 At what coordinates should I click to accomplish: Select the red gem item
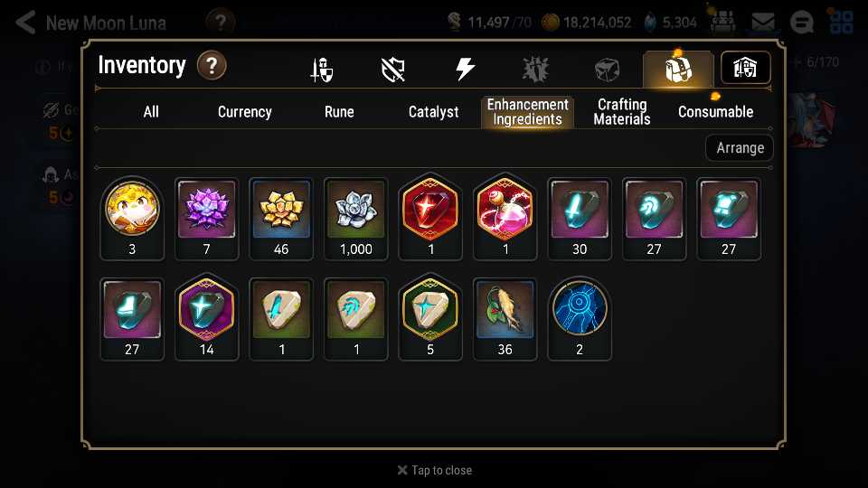tap(430, 219)
